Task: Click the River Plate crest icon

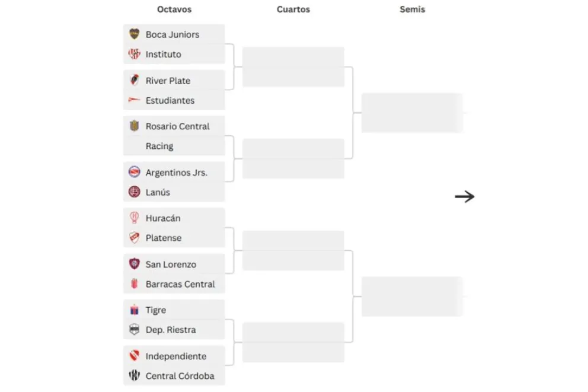Action: (134, 80)
